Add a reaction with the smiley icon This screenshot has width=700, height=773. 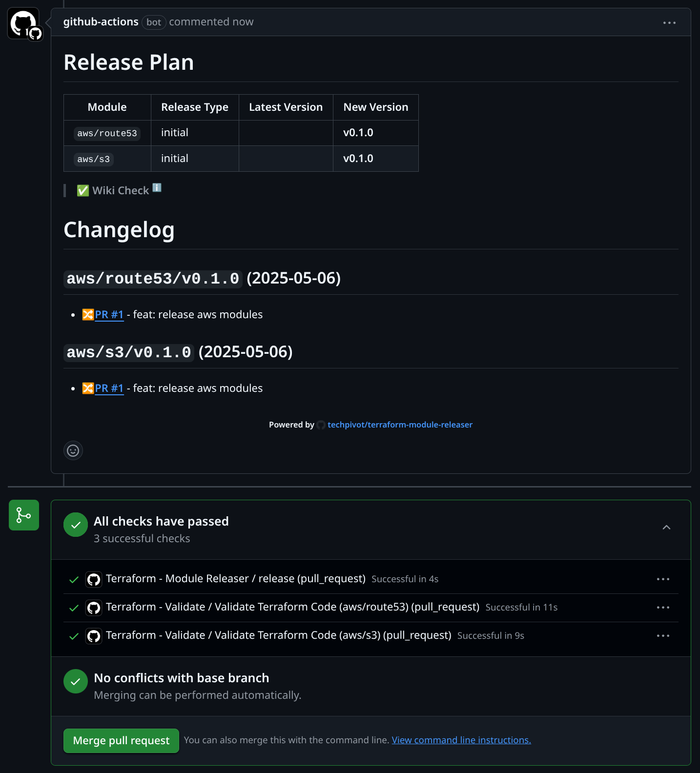tap(73, 450)
